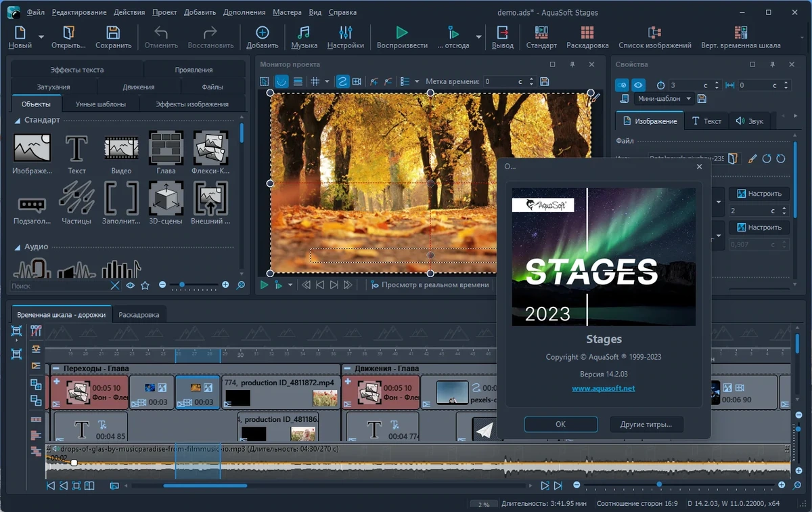Open Список изображений layout

coord(654,37)
